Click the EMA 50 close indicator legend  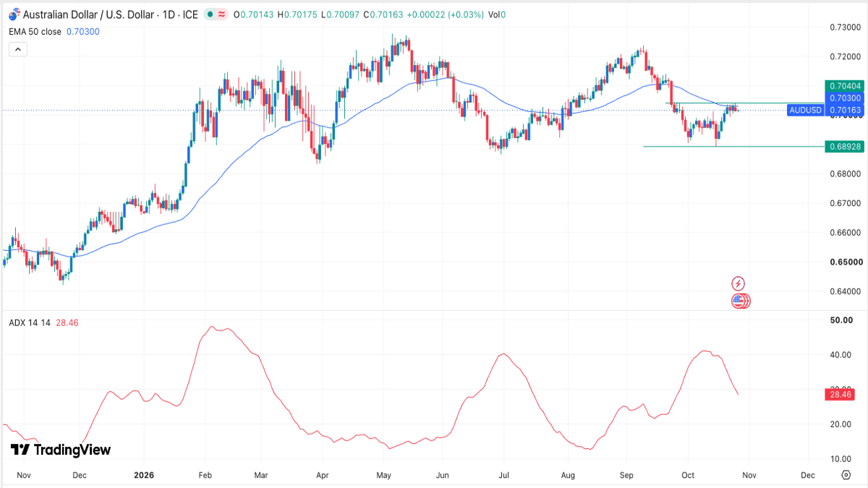coord(35,32)
